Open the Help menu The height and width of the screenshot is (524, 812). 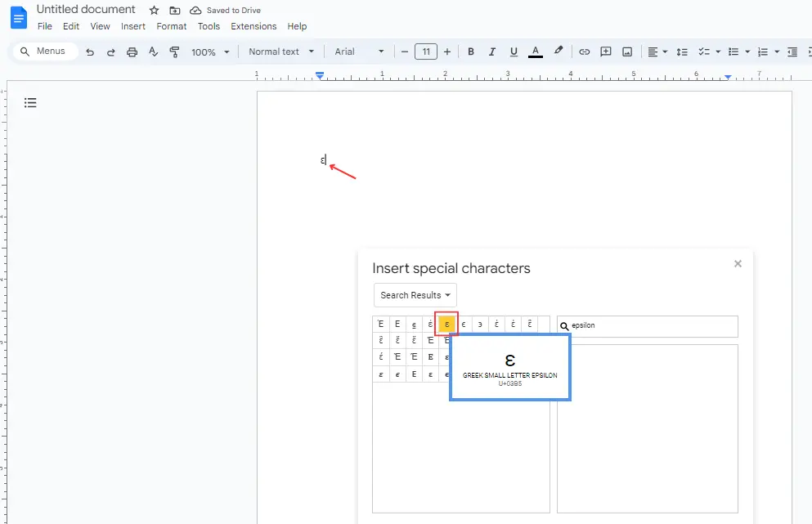point(298,26)
